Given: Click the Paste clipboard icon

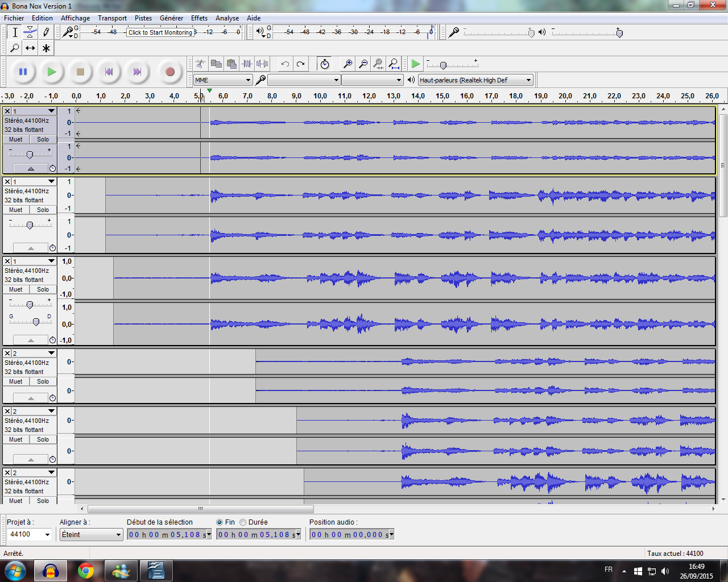Looking at the screenshot, I should (231, 64).
